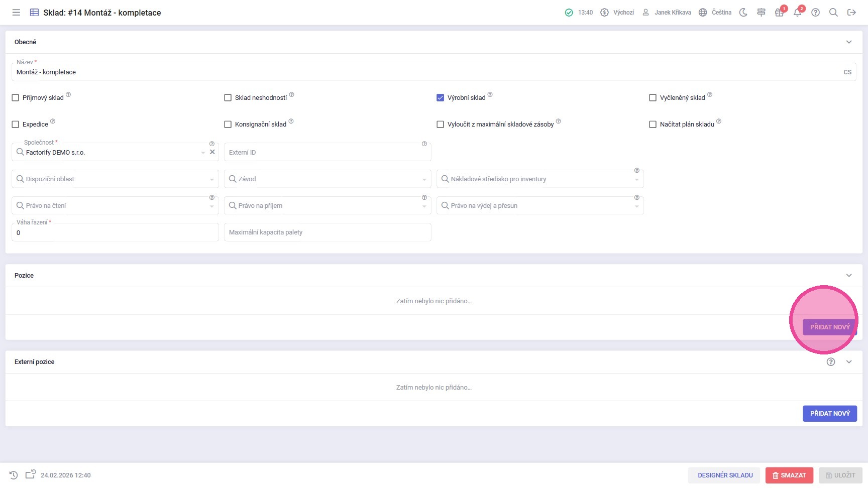Tick the Konsignační sklad checkbox

(x=228, y=125)
